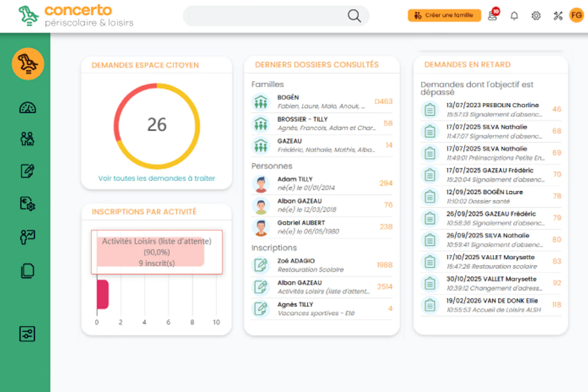Click the Créer une famille button
The image size is (588, 392).
click(x=444, y=15)
